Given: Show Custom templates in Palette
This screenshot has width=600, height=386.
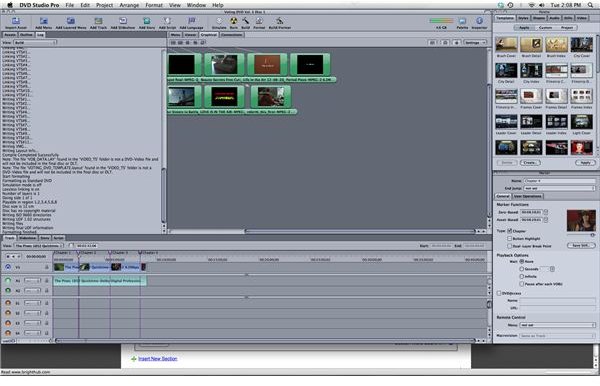Looking at the screenshot, I should pos(545,28).
